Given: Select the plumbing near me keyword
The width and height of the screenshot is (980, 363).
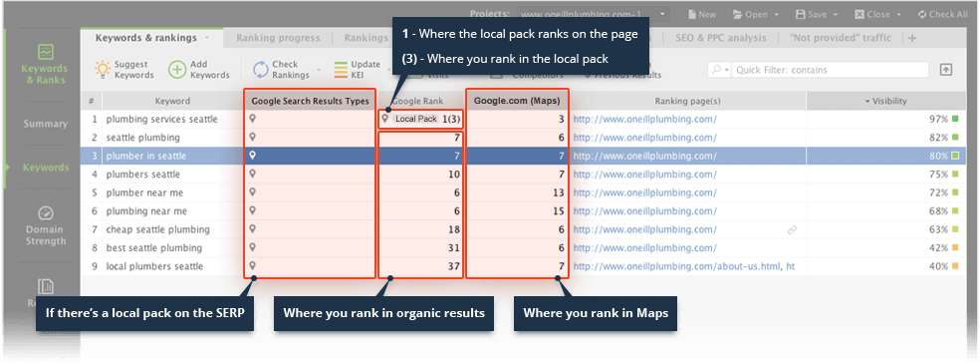Looking at the screenshot, I should [146, 210].
